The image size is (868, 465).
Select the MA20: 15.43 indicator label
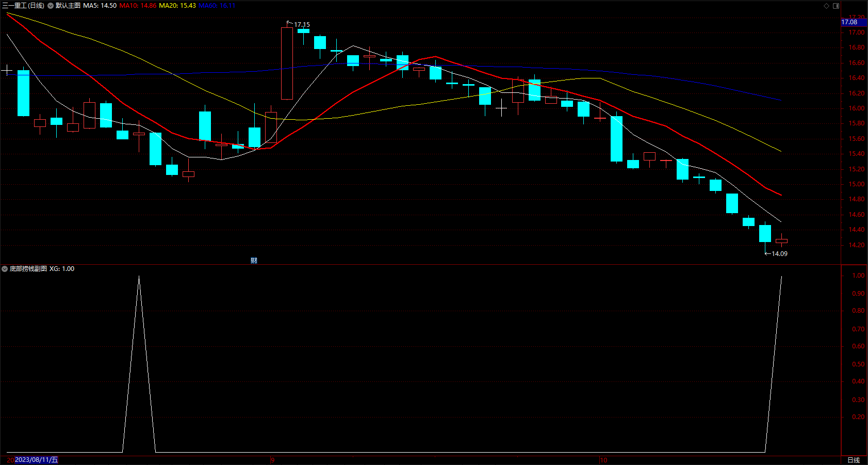(x=177, y=6)
